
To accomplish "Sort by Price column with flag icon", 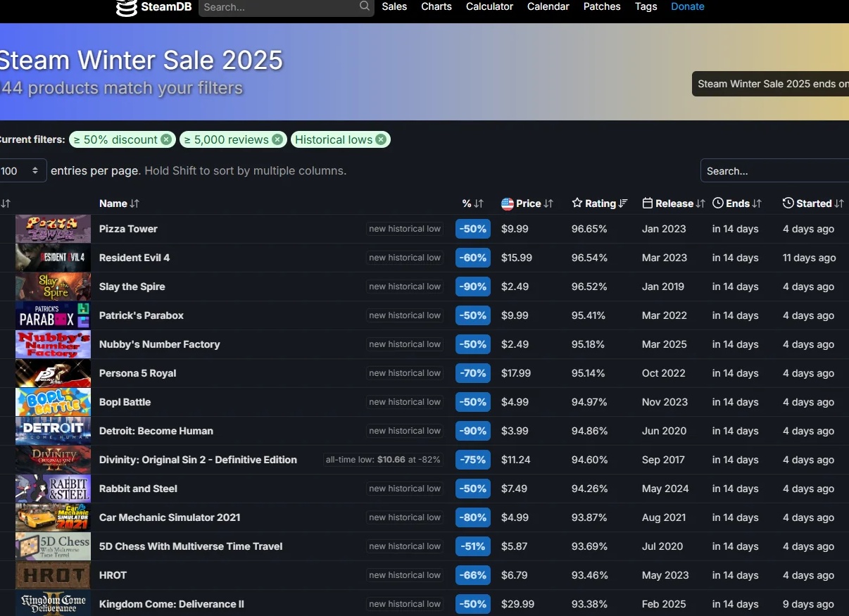I will (527, 203).
